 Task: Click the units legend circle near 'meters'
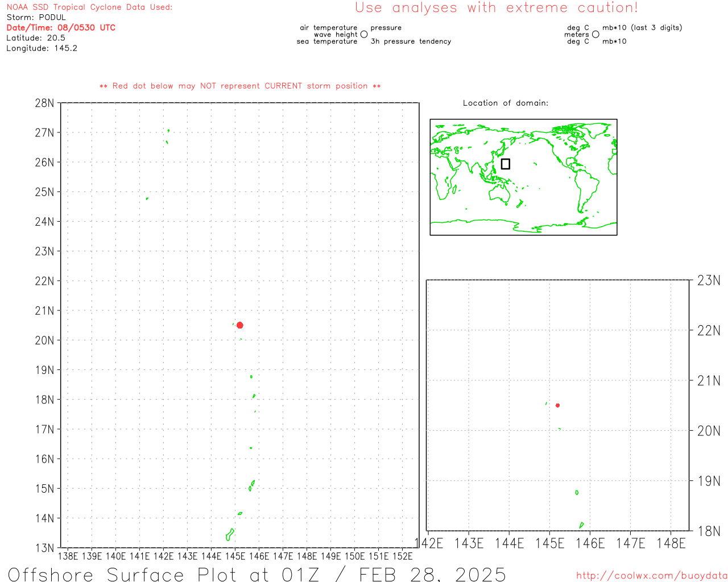[595, 34]
